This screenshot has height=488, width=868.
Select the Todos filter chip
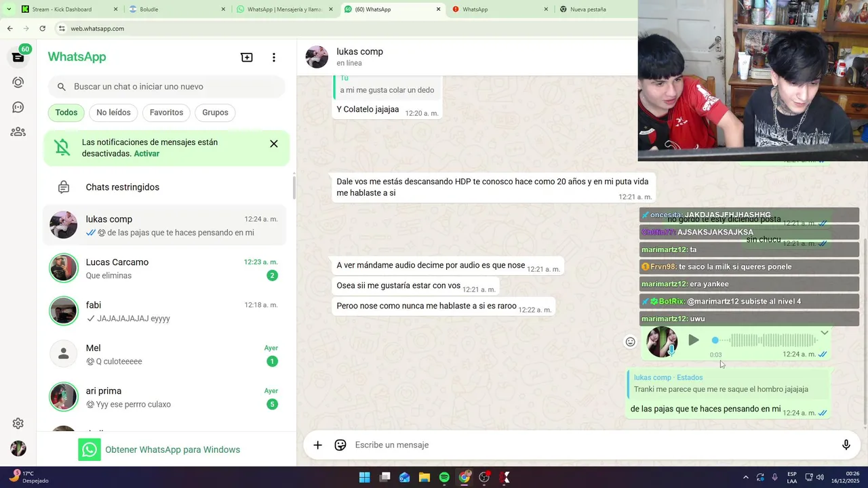tap(66, 113)
